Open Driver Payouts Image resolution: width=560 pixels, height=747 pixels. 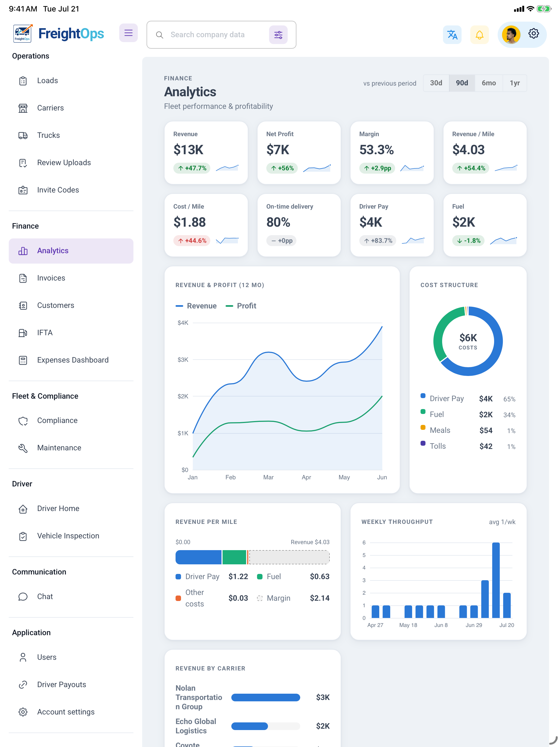(x=71, y=685)
